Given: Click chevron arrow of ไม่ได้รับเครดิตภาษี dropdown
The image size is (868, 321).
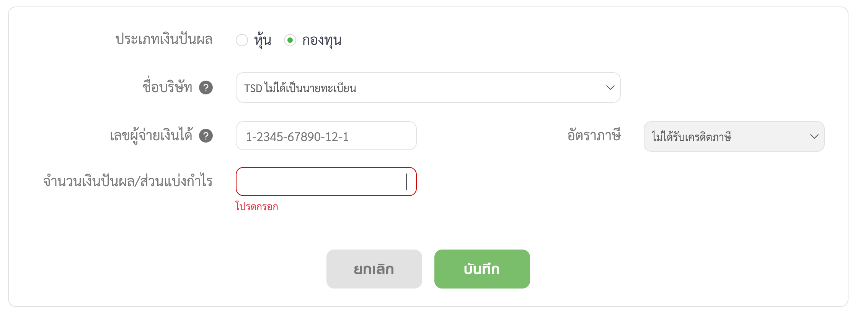Looking at the screenshot, I should [814, 136].
